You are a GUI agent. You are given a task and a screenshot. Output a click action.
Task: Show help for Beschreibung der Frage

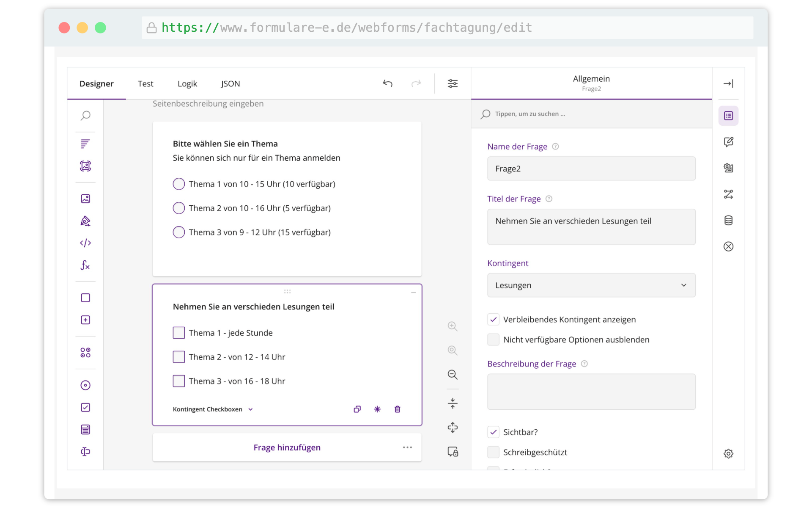[584, 364]
